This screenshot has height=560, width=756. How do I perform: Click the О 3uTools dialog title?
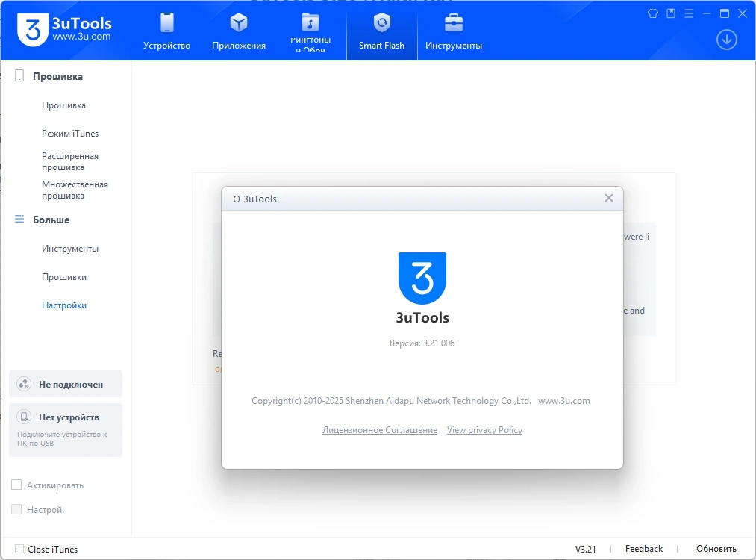coord(254,199)
